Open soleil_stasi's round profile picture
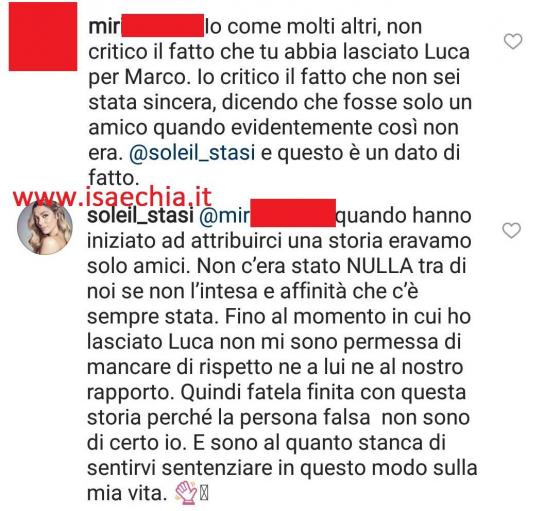The width and height of the screenshot is (560, 511). 45,227
